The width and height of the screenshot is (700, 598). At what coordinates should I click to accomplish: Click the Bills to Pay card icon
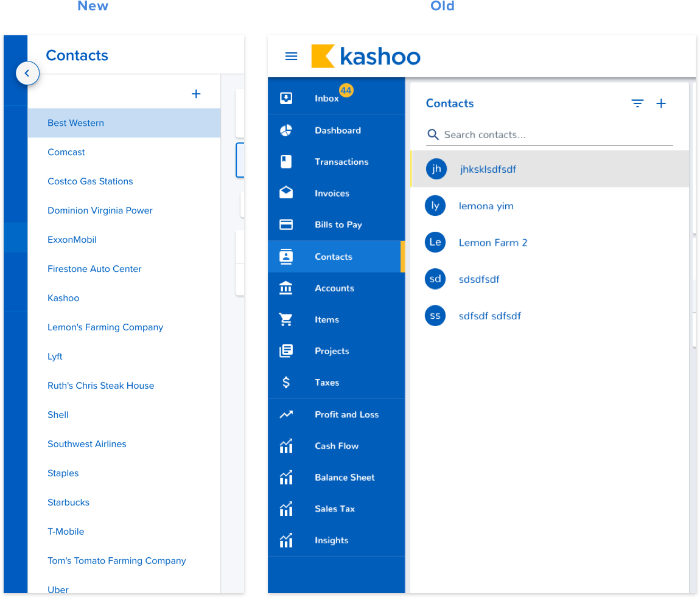pyautogui.click(x=286, y=224)
